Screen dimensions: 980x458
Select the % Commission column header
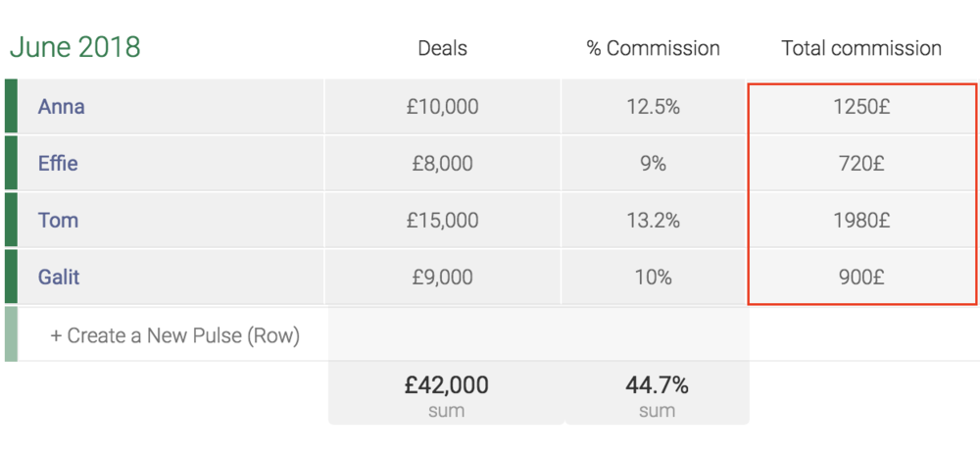click(653, 48)
